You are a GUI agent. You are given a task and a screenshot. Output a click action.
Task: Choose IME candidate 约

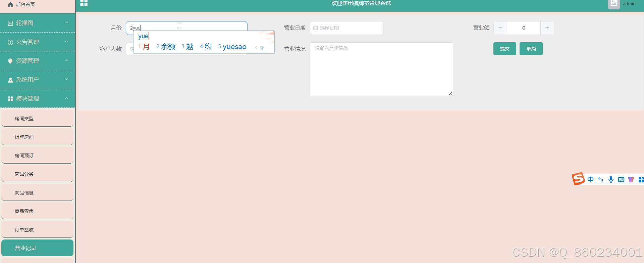[206, 47]
